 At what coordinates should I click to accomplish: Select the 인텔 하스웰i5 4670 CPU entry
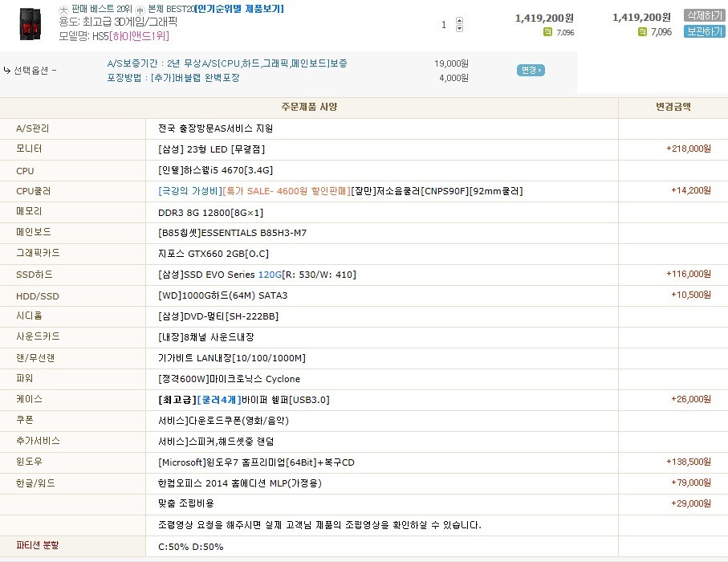coord(215,170)
